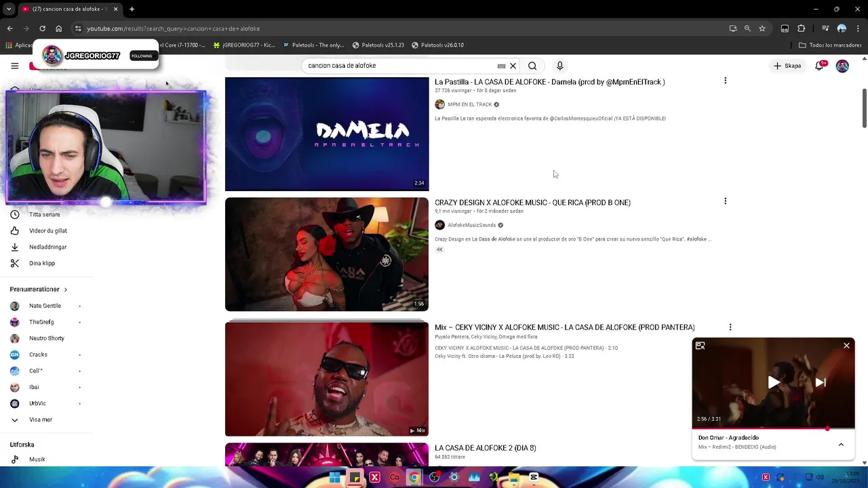Skip to next track in mini player
The width and height of the screenshot is (868, 488).
pyautogui.click(x=821, y=382)
